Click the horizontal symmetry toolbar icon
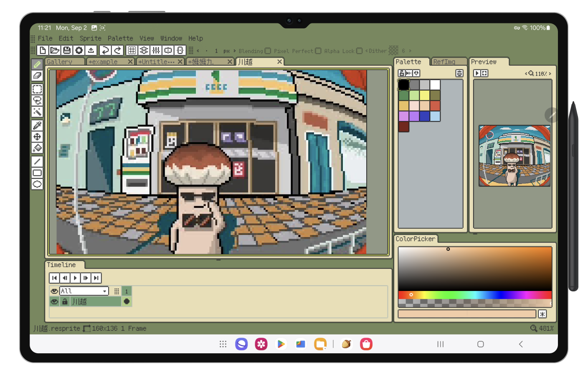The width and height of the screenshot is (588, 375). tap(168, 50)
